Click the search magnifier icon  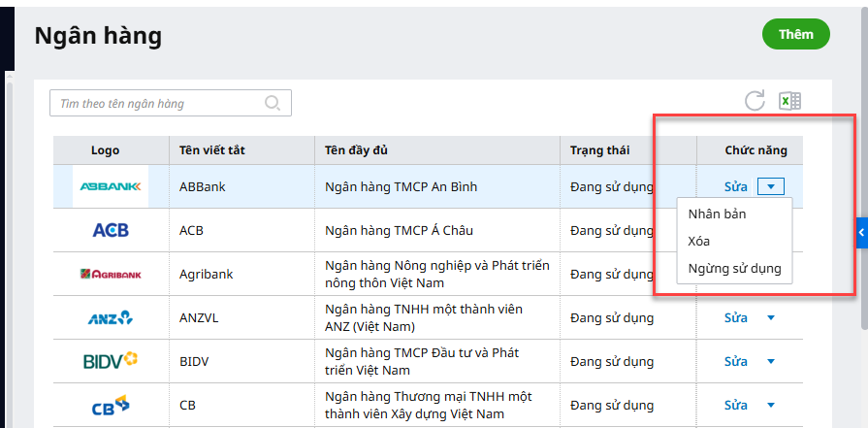pyautogui.click(x=273, y=103)
